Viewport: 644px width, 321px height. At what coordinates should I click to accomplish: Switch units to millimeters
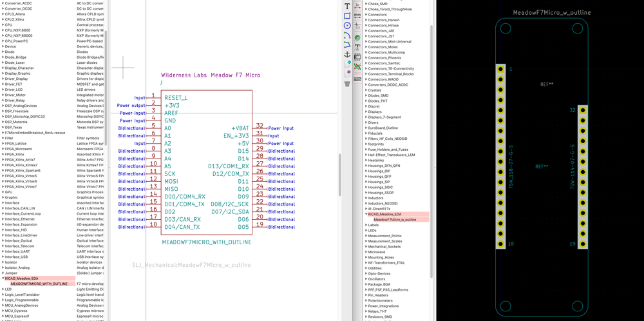point(357,15)
